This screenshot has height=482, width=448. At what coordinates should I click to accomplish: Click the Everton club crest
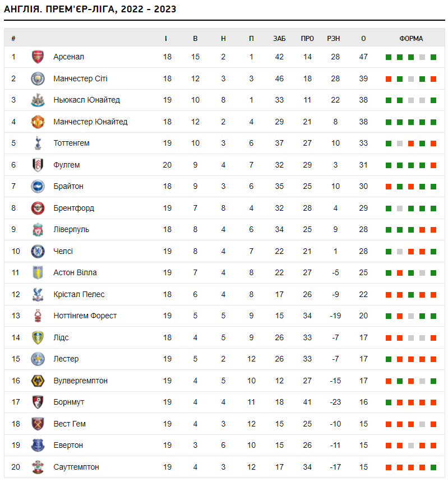[x=38, y=445]
